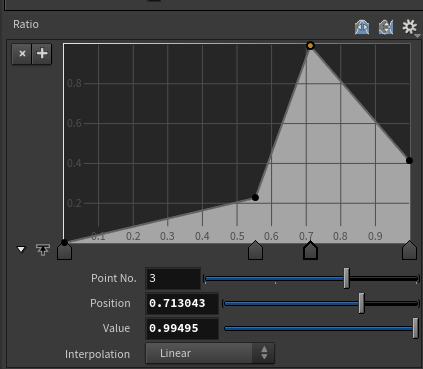Click the Ratio parameter label

coord(26,24)
